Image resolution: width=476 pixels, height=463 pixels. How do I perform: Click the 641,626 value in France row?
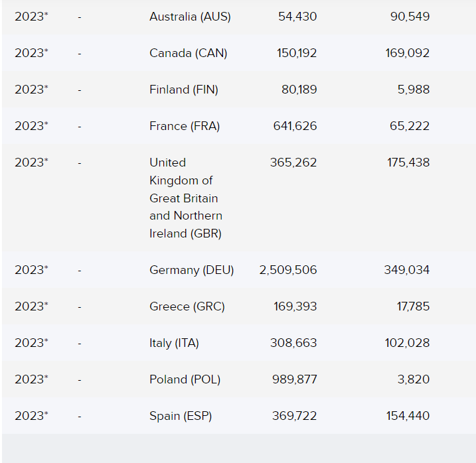pyautogui.click(x=295, y=126)
